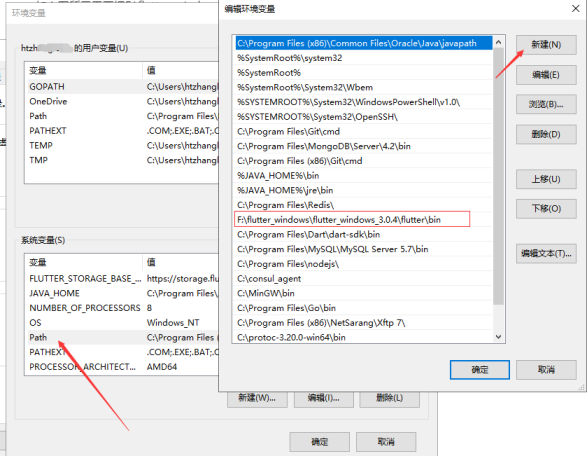Select the MySQL Server 5.7 bin entry
The height and width of the screenshot is (456, 587).
364,249
